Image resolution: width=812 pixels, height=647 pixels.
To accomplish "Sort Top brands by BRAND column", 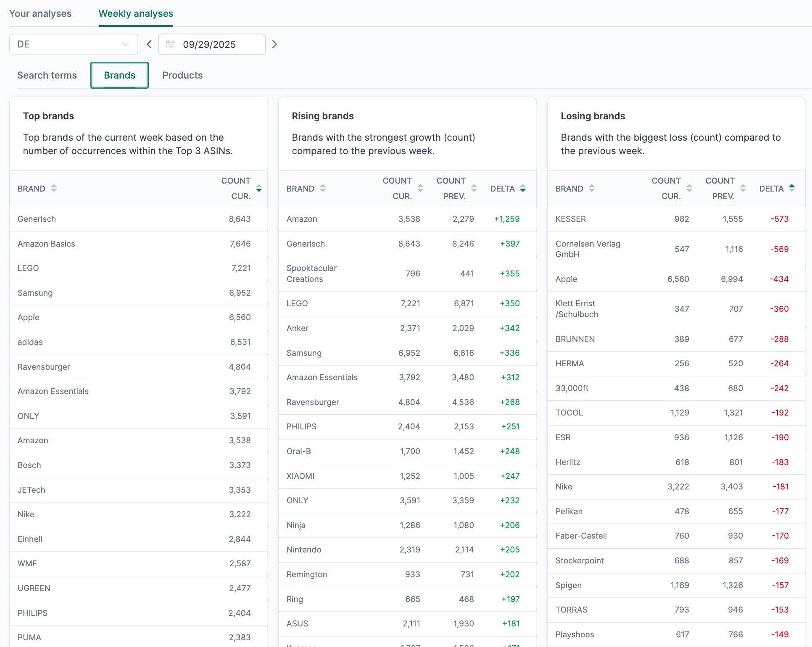I will [x=54, y=188].
